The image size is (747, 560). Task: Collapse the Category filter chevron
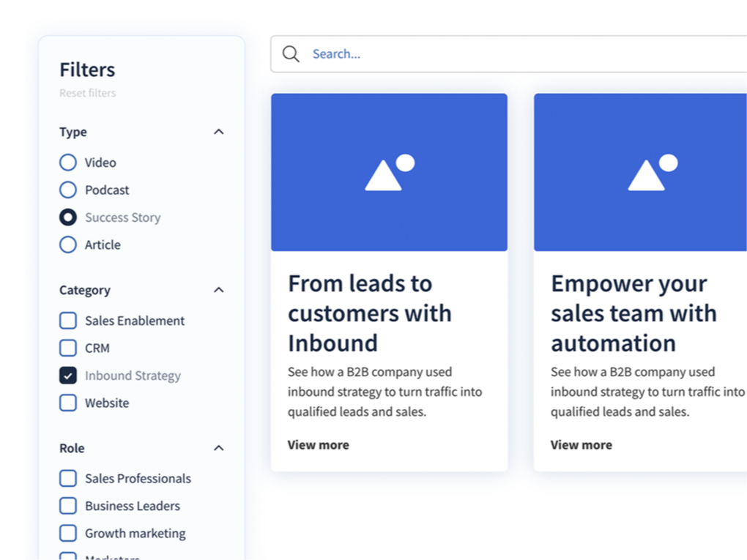(x=218, y=290)
